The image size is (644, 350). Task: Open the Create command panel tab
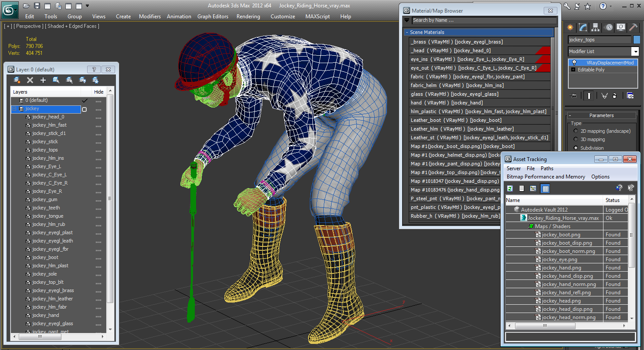click(570, 27)
